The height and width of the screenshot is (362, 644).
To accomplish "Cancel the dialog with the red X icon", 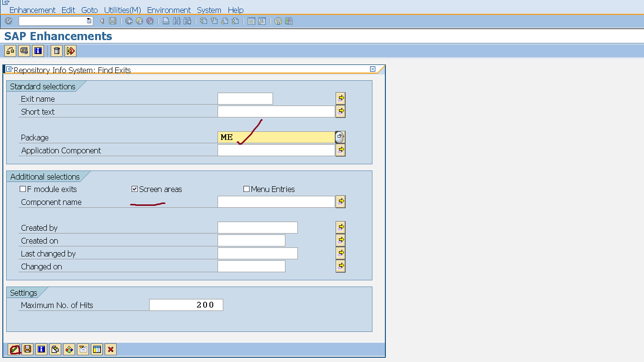I will click(109, 349).
